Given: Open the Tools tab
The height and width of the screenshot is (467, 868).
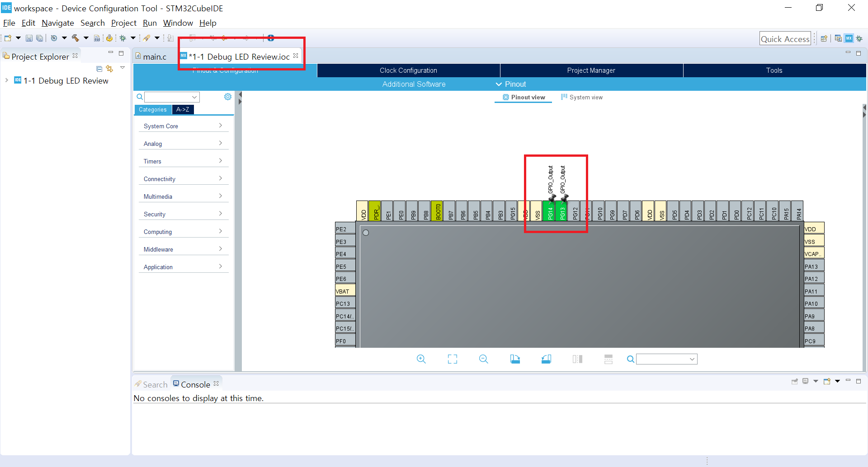Looking at the screenshot, I should pos(774,70).
